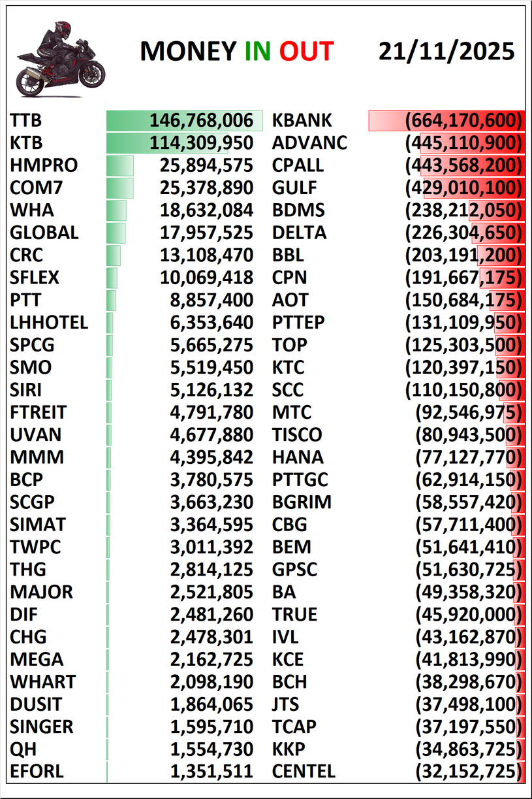Click the motorcycle rider logo image

[60, 58]
